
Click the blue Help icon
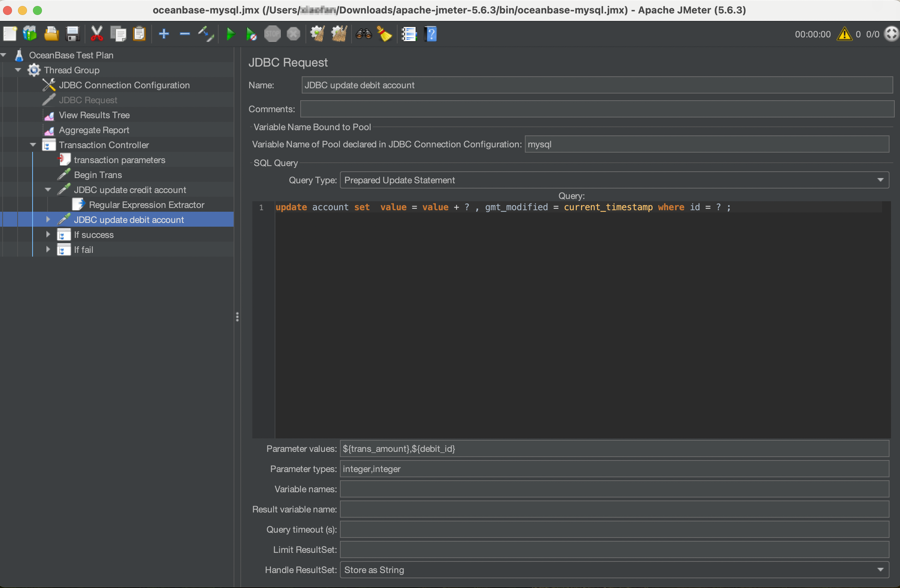pyautogui.click(x=431, y=34)
